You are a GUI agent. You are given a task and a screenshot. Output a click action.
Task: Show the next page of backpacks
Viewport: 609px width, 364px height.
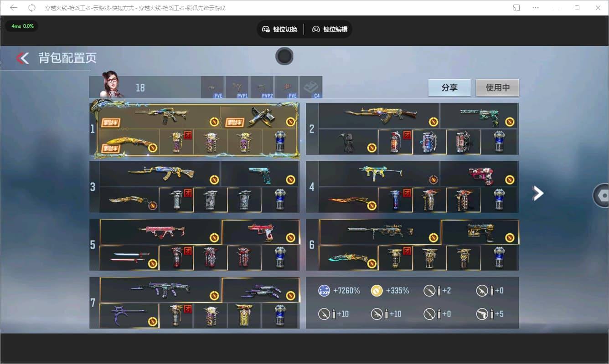click(538, 193)
